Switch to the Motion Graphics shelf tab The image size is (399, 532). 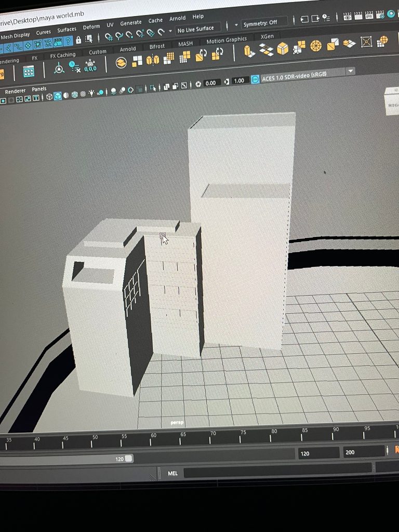tap(227, 41)
